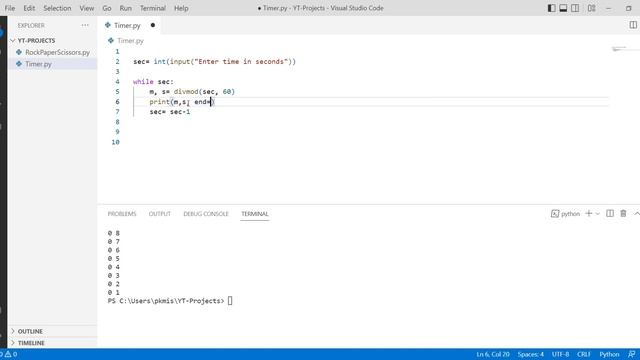Open the File menu
This screenshot has width=640, height=360.
point(10,8)
